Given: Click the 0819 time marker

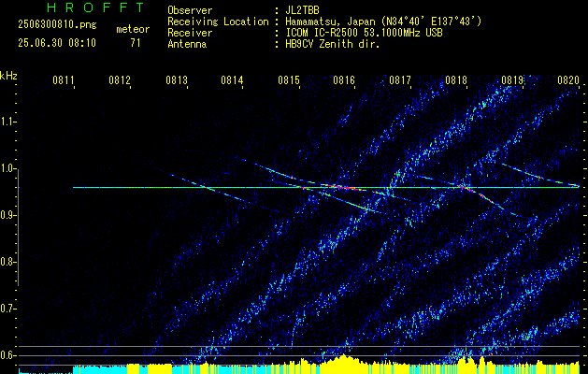Looking at the screenshot, I should click(512, 80).
